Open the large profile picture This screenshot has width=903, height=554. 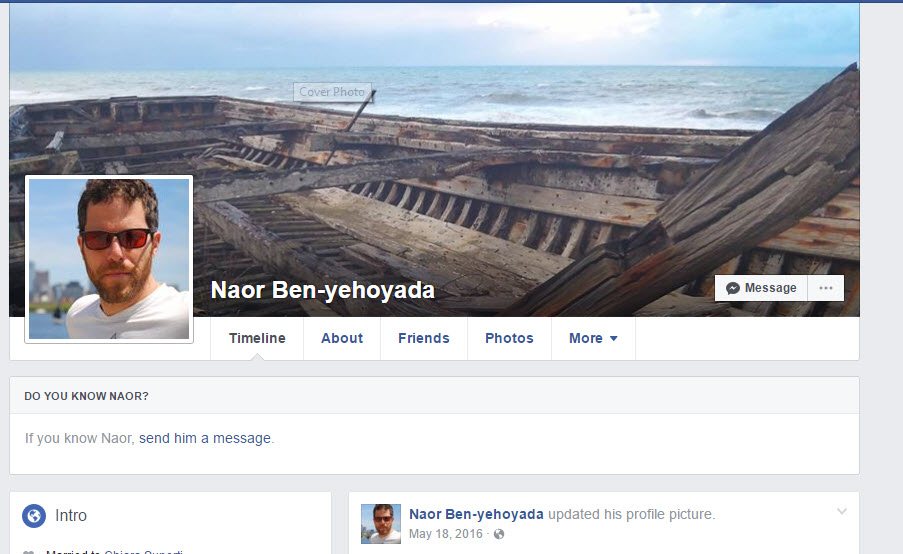click(x=109, y=259)
